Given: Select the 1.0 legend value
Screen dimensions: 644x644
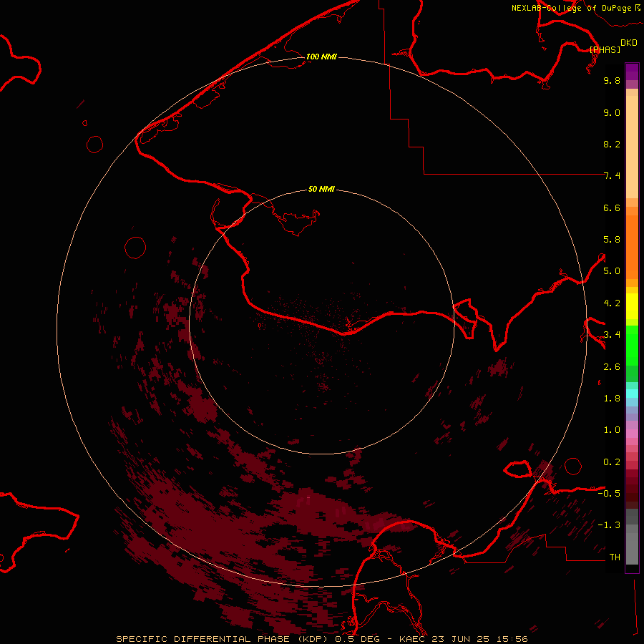Looking at the screenshot, I should pyautogui.click(x=612, y=430).
